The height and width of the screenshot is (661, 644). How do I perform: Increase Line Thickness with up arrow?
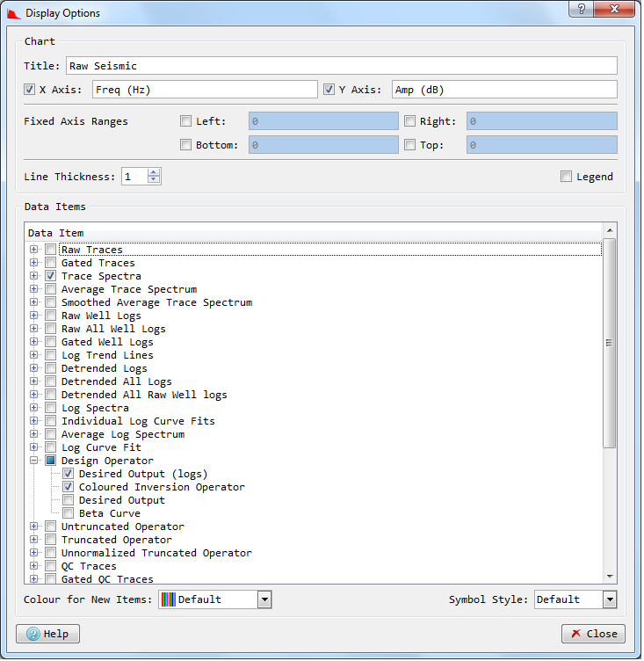(x=155, y=173)
